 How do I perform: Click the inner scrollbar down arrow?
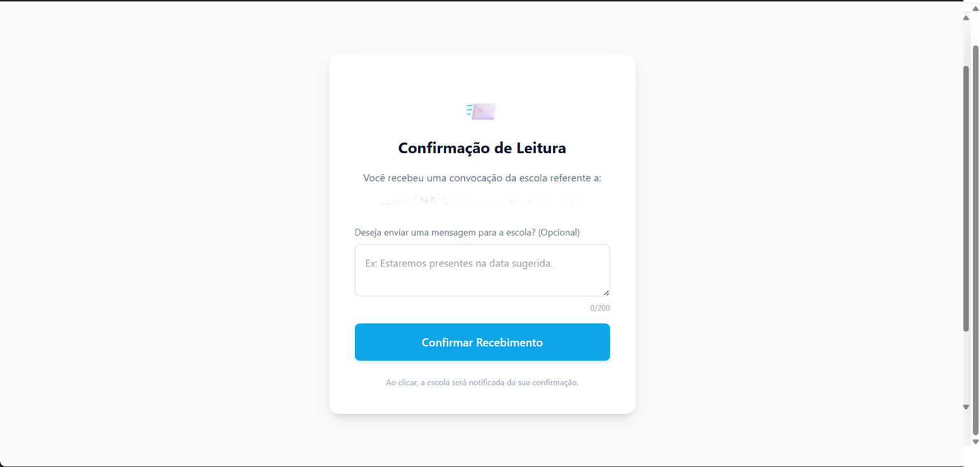966,407
